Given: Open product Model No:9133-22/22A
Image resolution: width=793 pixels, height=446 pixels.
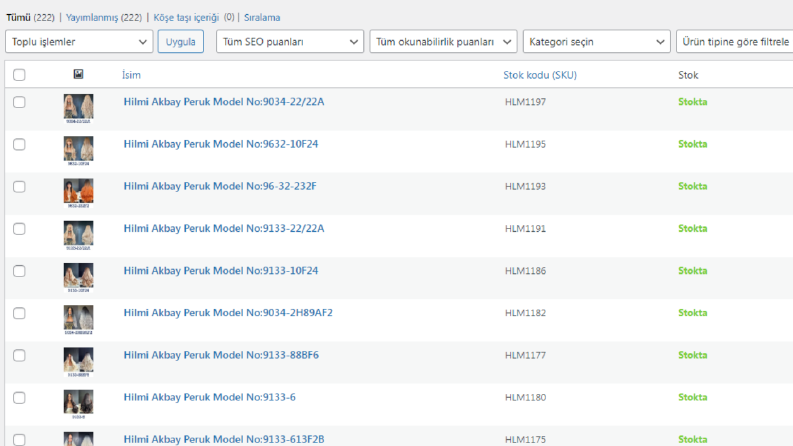Looking at the screenshot, I should pyautogui.click(x=224, y=228).
